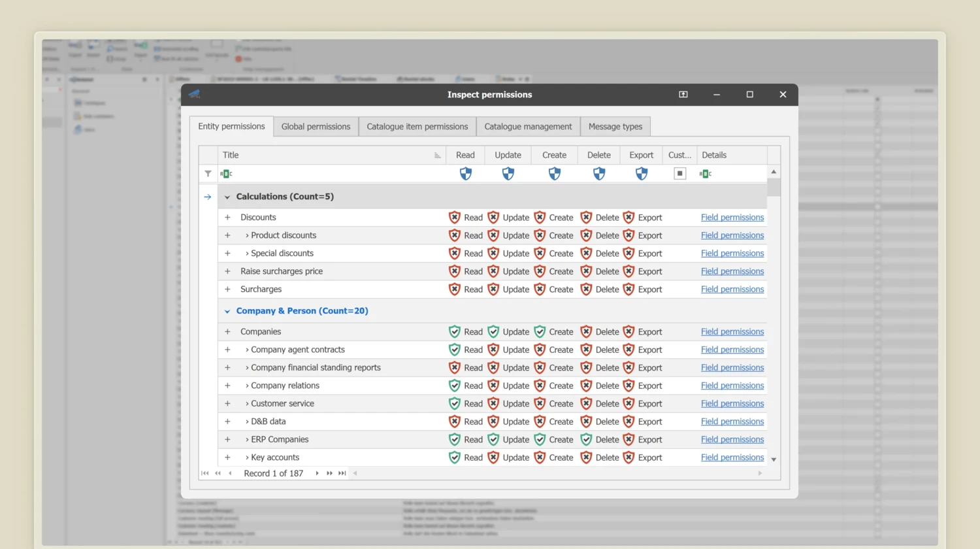The width and height of the screenshot is (980, 549).
Task: Open Message types tab
Action: (615, 127)
